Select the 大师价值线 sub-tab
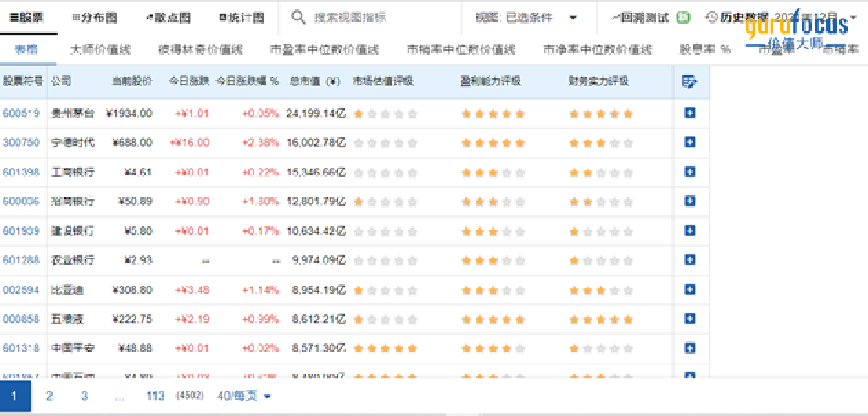The width and height of the screenshot is (868, 416). pos(100,50)
